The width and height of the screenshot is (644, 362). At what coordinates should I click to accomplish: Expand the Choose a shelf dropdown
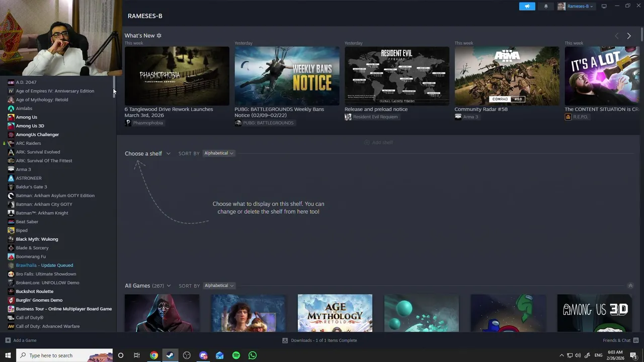pos(147,153)
